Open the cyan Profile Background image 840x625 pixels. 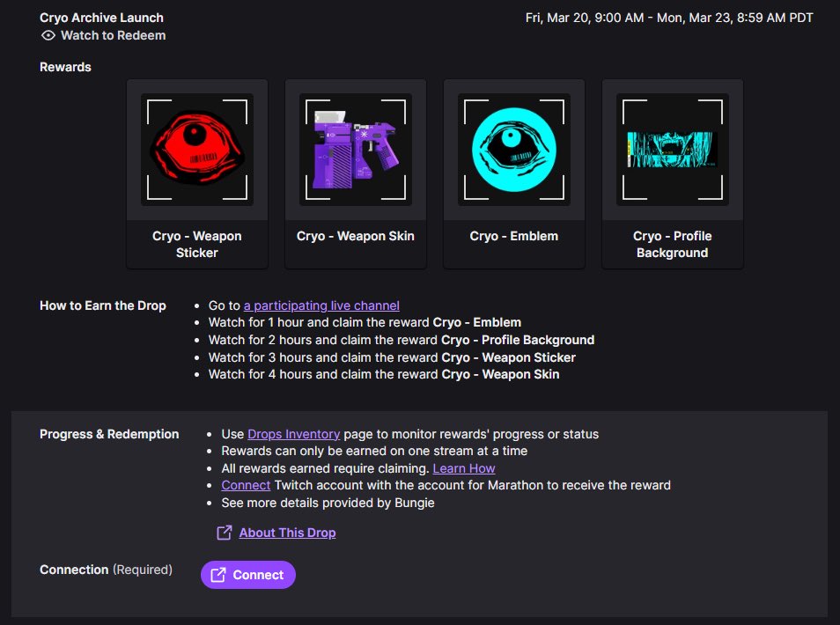[673, 150]
